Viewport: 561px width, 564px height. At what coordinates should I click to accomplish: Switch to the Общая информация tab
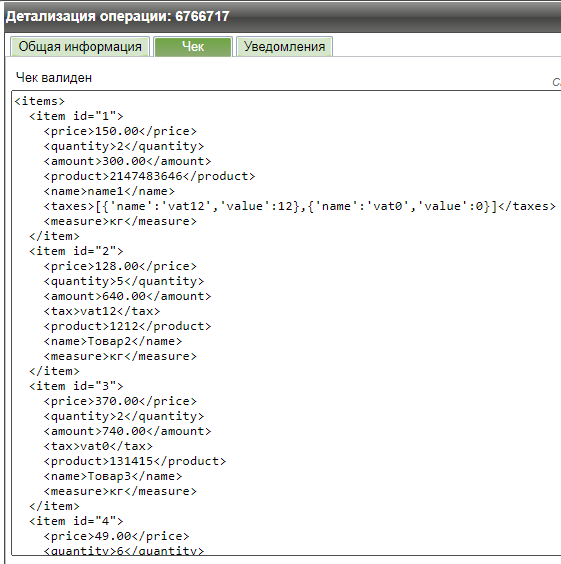80,47
